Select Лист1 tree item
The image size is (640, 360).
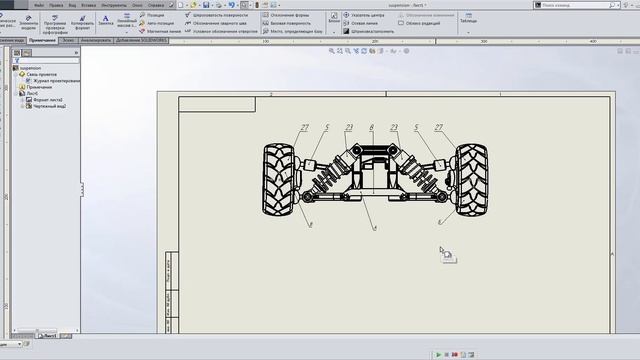pyautogui.click(x=29, y=93)
